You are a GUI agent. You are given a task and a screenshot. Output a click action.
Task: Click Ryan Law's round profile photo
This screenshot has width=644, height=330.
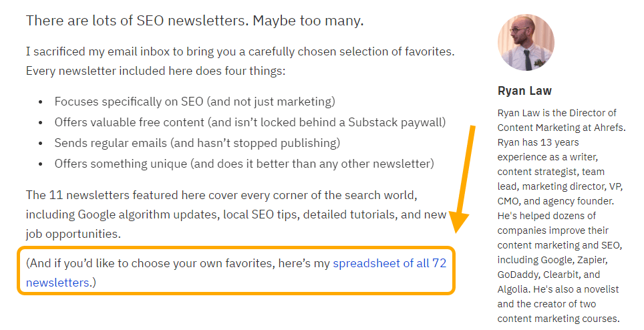tap(526, 43)
